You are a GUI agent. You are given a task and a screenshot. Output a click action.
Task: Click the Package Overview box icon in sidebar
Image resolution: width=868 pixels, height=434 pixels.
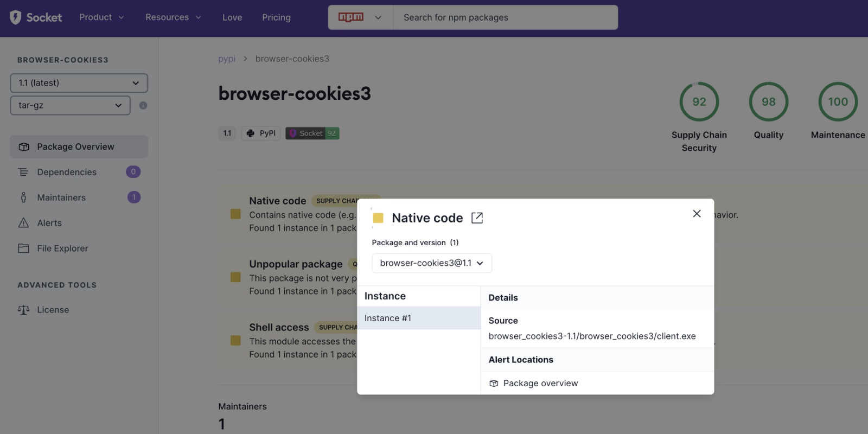tap(24, 147)
